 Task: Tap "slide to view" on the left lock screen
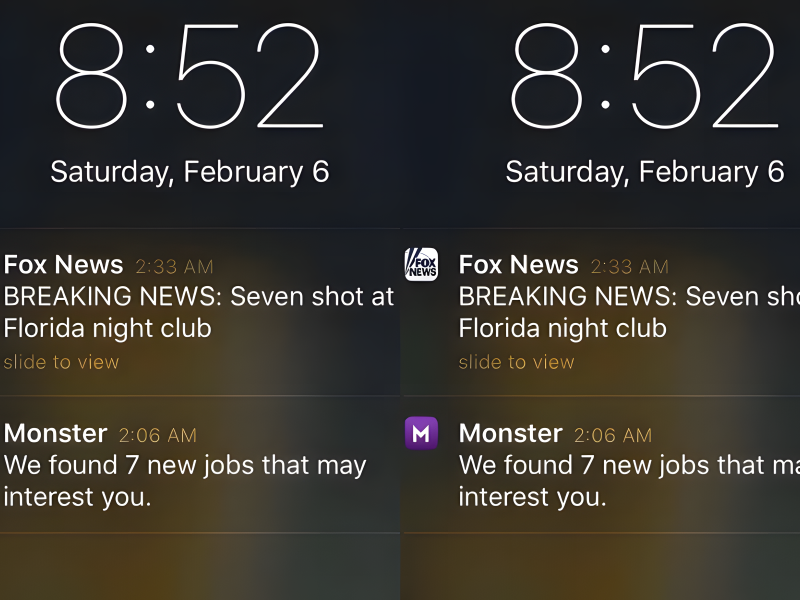(61, 362)
